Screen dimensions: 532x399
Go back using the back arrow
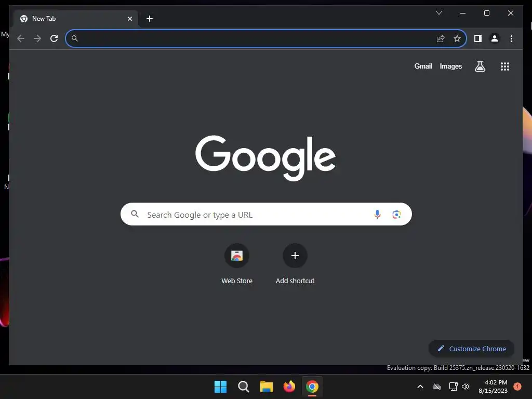point(21,38)
